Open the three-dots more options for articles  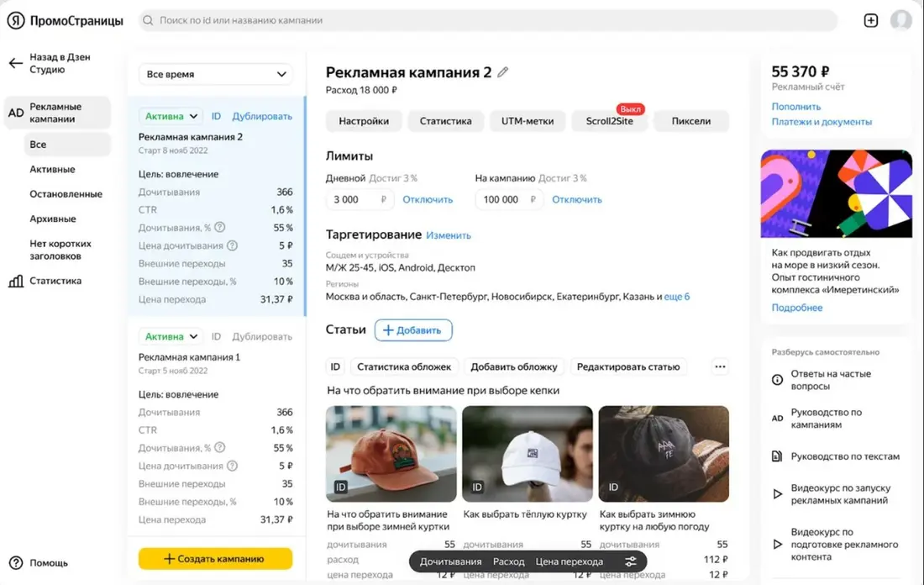[720, 366]
